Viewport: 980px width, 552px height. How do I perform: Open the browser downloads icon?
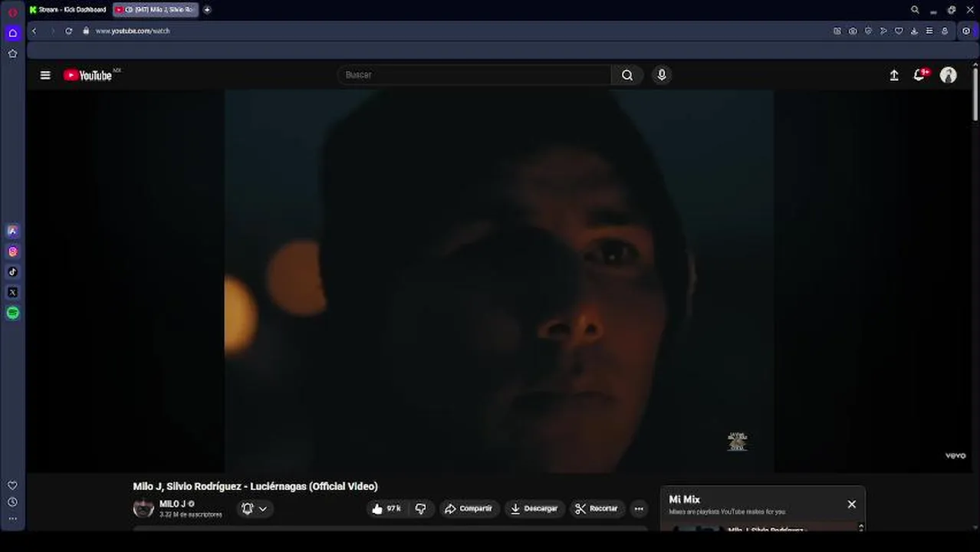[x=914, y=31]
